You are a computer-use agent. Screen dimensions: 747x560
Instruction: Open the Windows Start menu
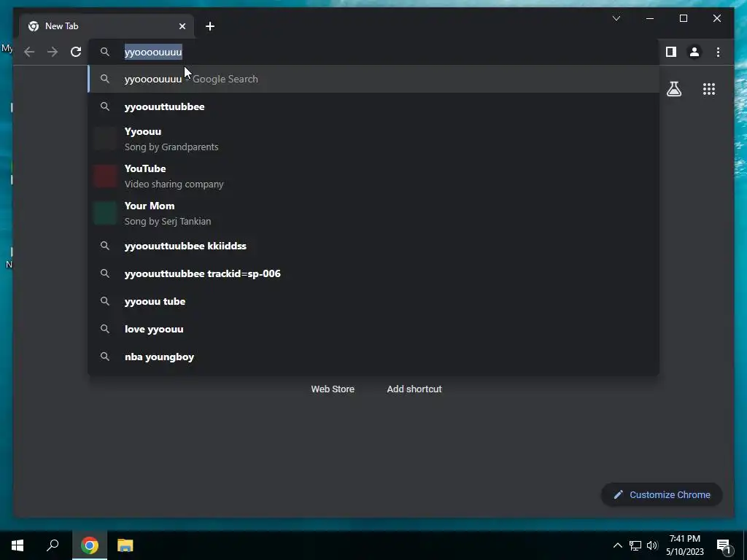pyautogui.click(x=18, y=545)
